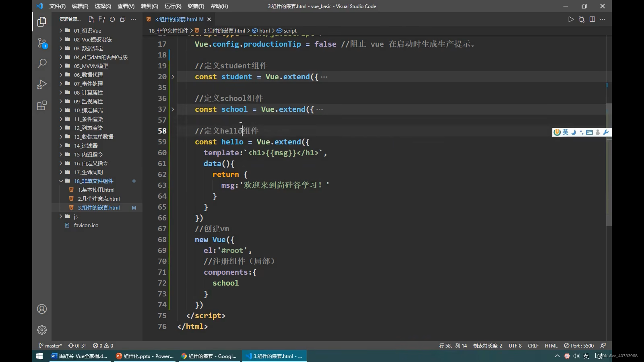Viewport: 644px width, 362px height.
Task: Expand the 13_收集表单数据 folder
Action: [97, 137]
